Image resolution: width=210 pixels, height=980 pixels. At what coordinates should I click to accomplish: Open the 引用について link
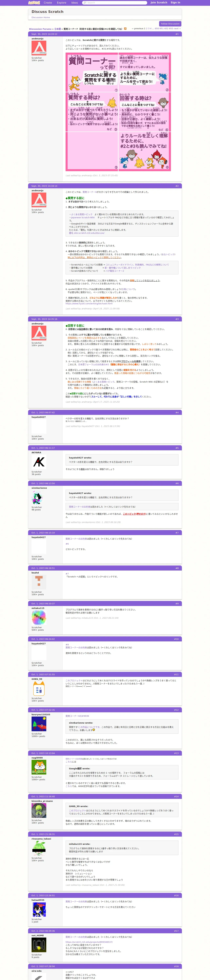(x=128, y=289)
